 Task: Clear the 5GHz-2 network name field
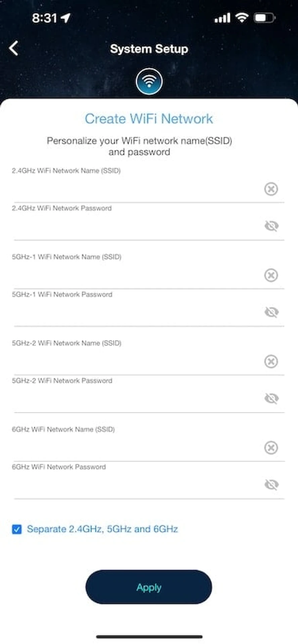point(271,361)
